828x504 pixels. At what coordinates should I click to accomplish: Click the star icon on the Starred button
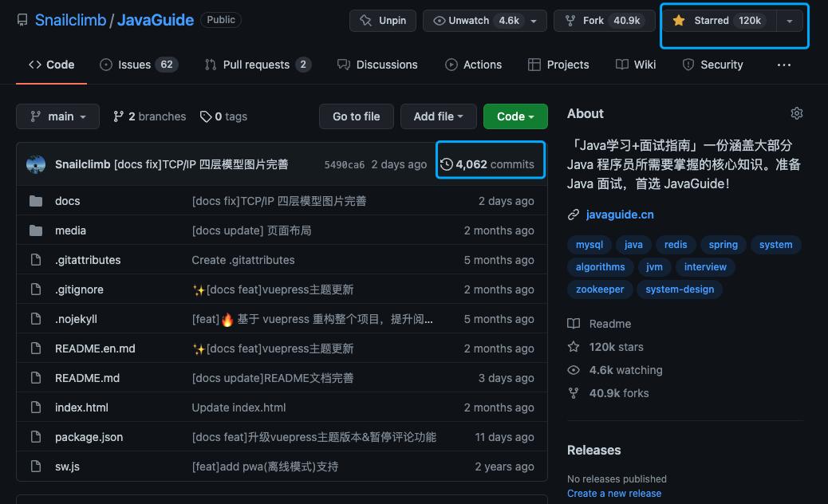[x=679, y=20]
